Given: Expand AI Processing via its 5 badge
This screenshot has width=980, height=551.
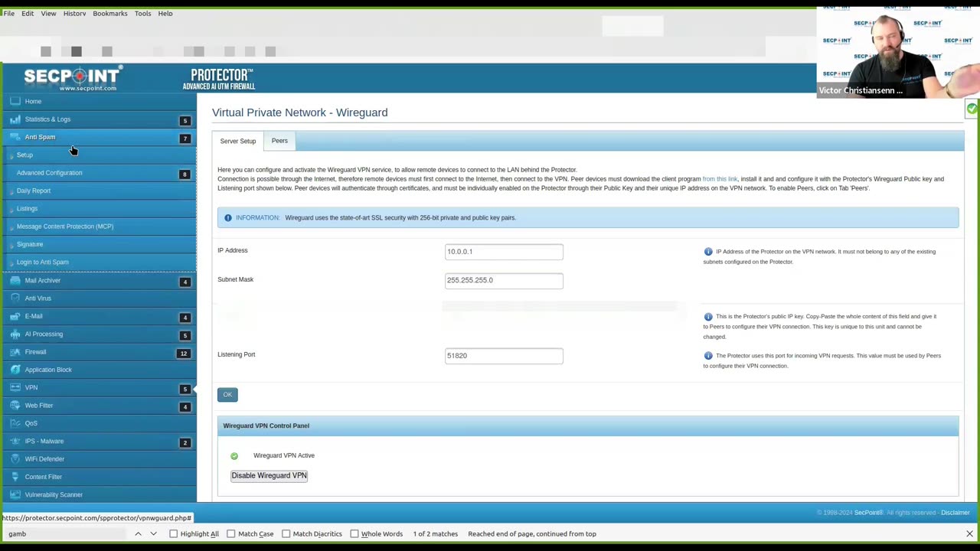Looking at the screenshot, I should 185,335.
